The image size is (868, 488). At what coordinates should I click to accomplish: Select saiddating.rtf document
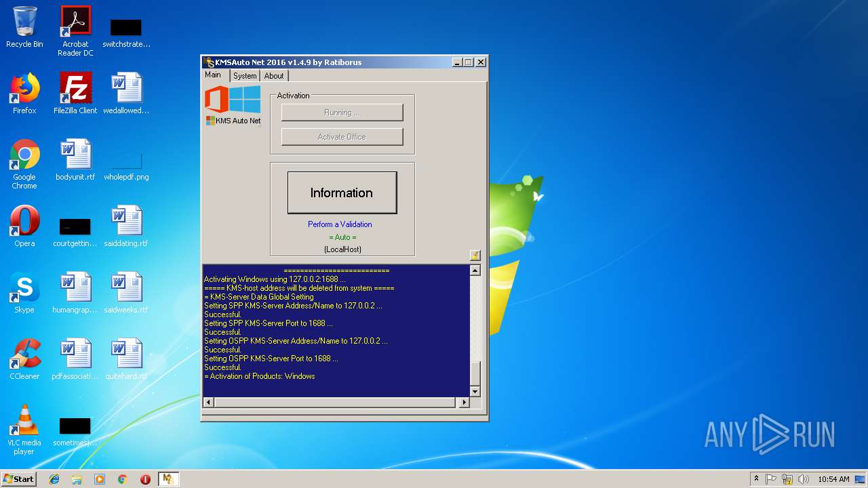coord(126,226)
